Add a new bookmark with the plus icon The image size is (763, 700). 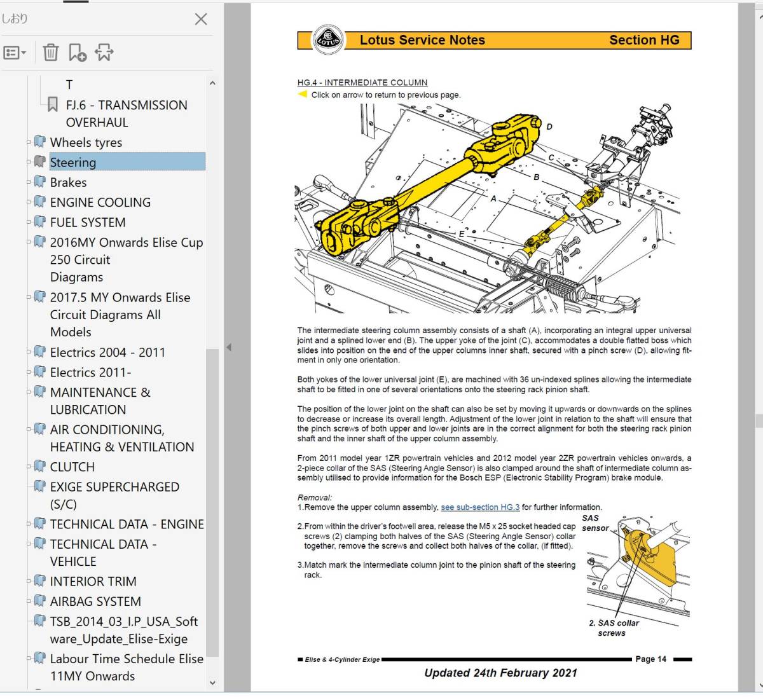pyautogui.click(x=77, y=53)
